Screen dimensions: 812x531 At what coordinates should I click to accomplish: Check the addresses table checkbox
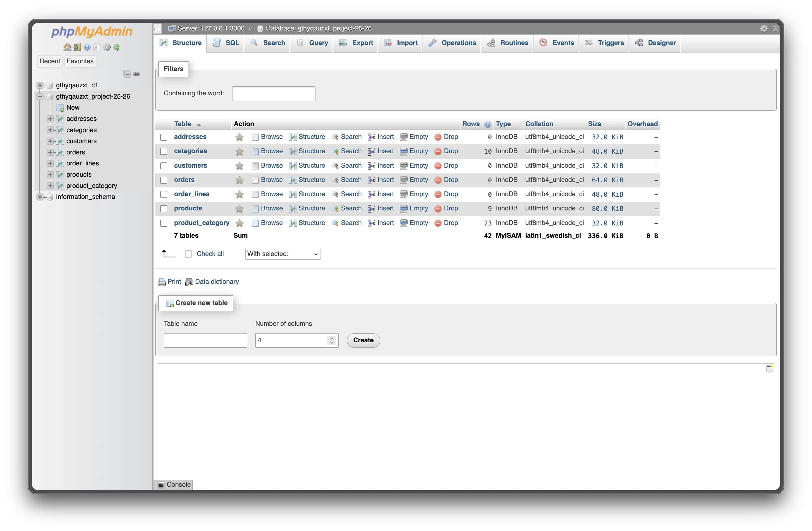pyautogui.click(x=164, y=137)
